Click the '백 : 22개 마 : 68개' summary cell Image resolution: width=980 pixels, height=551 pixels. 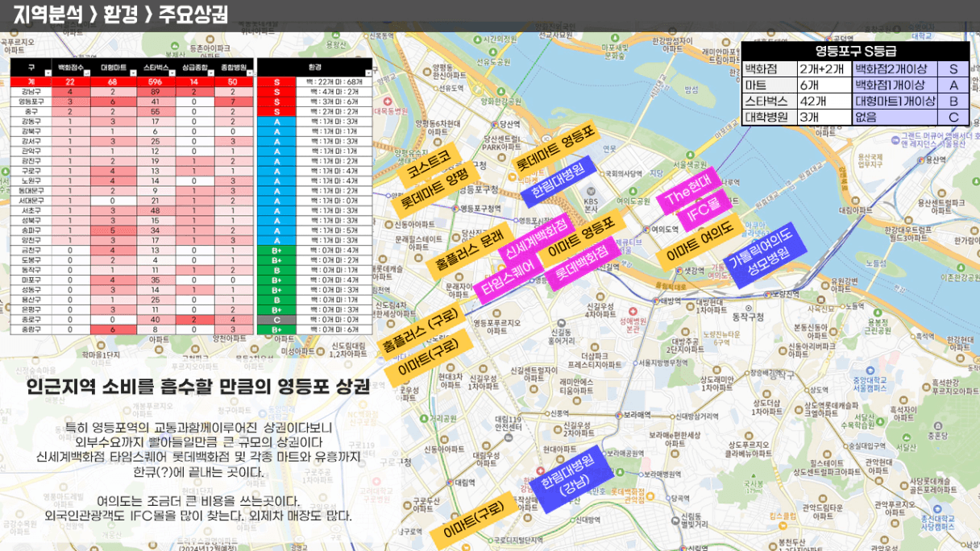335,82
